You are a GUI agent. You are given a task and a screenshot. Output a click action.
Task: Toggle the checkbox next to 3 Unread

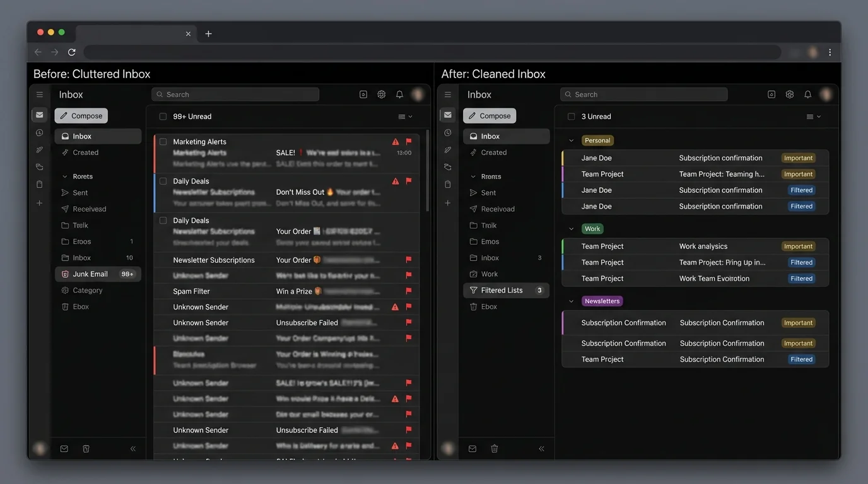(571, 117)
